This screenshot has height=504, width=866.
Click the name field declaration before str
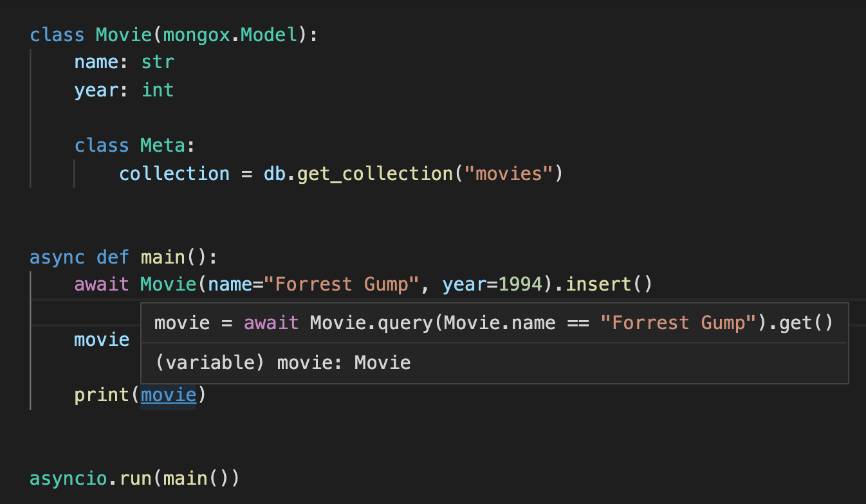coord(96,62)
